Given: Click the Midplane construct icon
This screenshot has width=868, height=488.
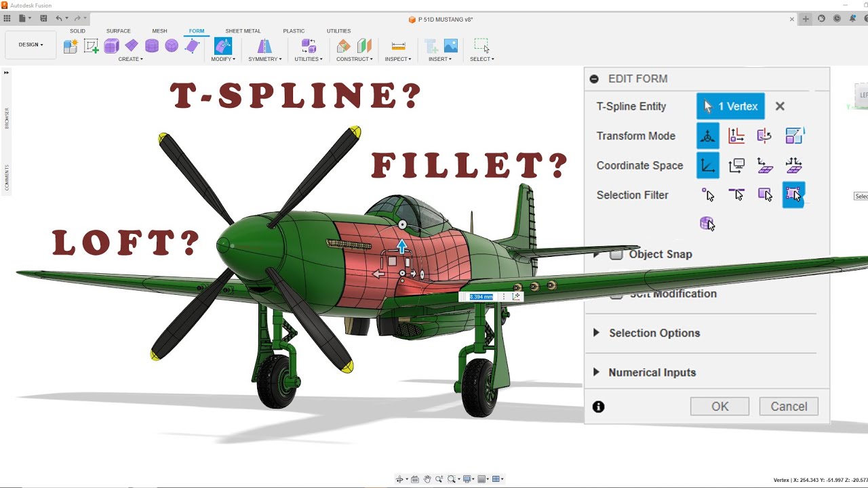Looking at the screenshot, I should click(x=365, y=45).
